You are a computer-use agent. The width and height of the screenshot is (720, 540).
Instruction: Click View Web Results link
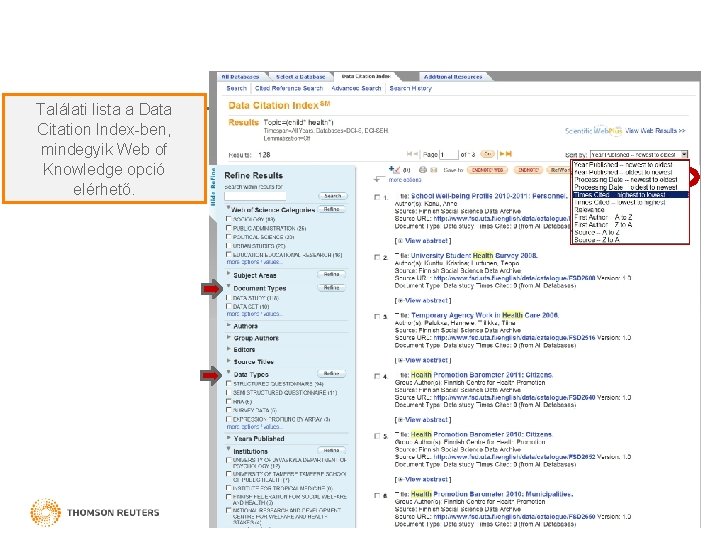click(x=655, y=131)
